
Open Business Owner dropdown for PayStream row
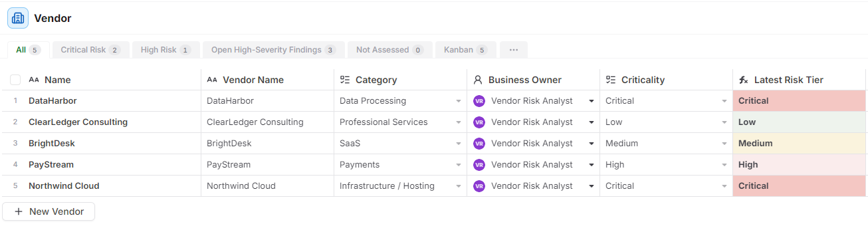pyautogui.click(x=592, y=165)
